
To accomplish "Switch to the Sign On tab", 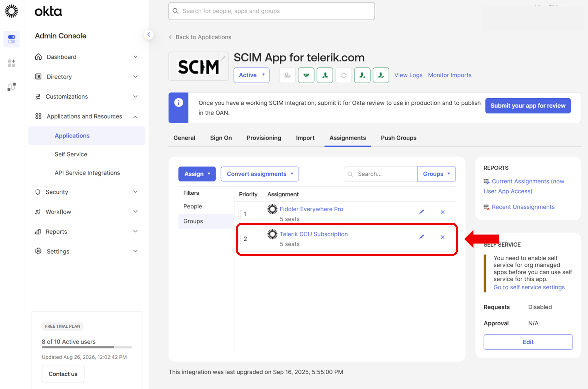I will tap(221, 138).
